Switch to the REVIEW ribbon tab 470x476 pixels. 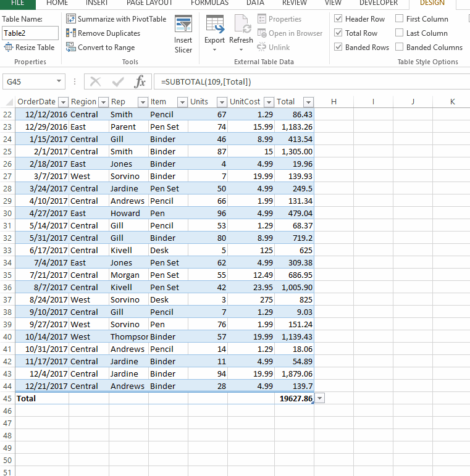295,3
